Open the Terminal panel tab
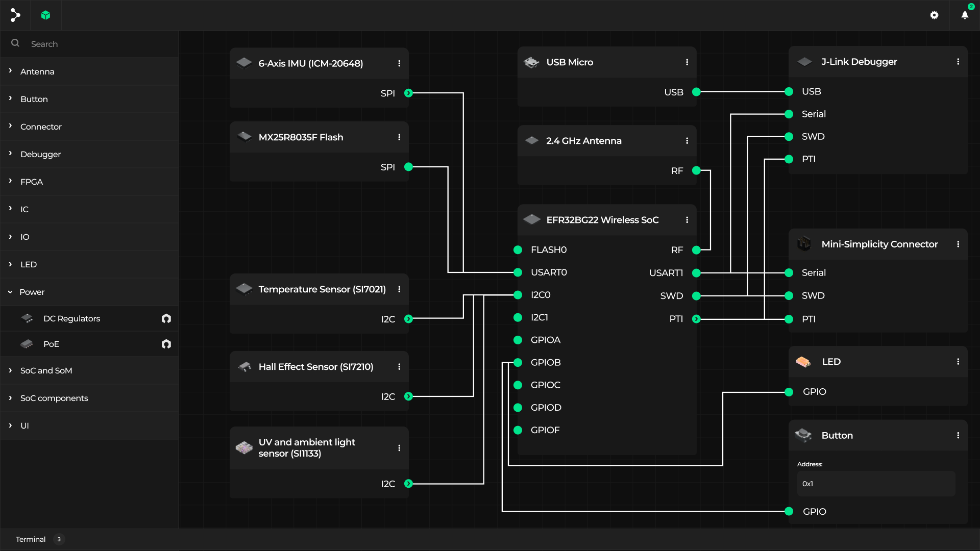 [31, 539]
